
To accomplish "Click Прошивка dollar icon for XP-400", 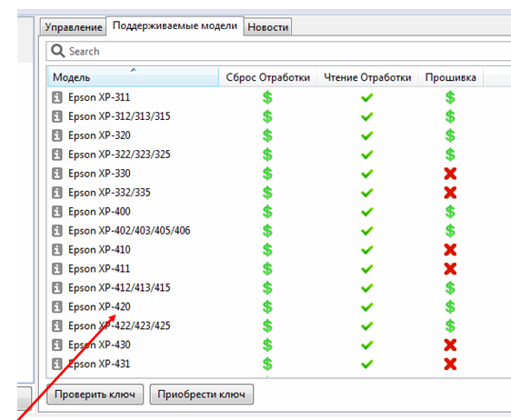I will point(450,212).
